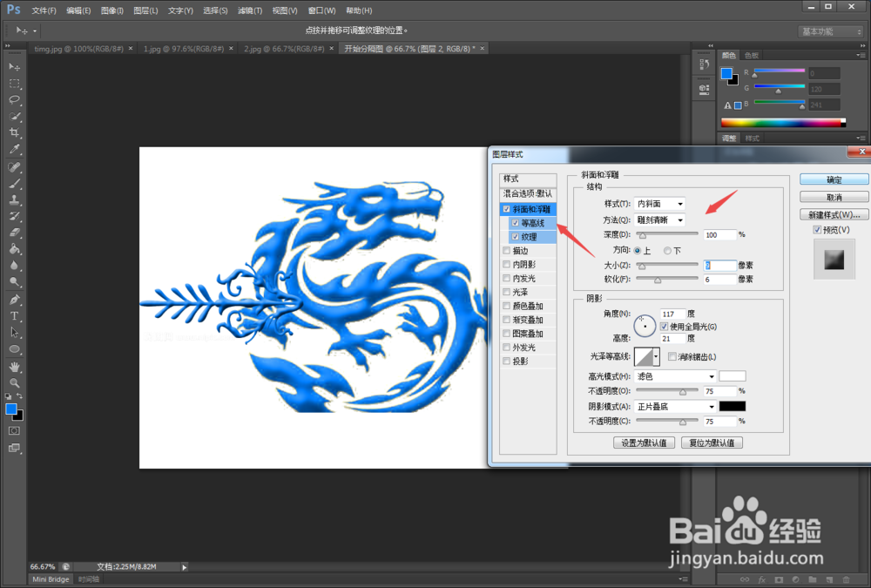871x588 pixels.
Task: Activate the Clone Stamp tool
Action: pyautogui.click(x=14, y=199)
